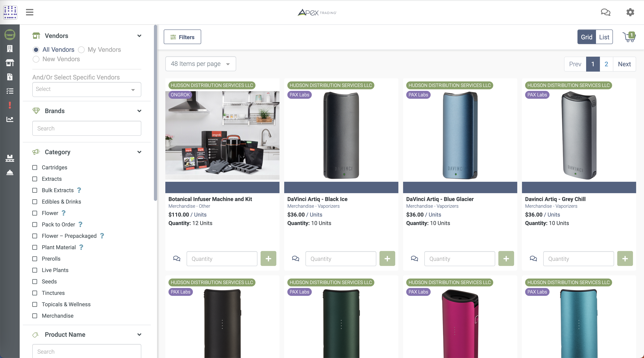This screenshot has width=644, height=358.
Task: Open the warehouse inventory sidebar icon
Action: pos(10,158)
